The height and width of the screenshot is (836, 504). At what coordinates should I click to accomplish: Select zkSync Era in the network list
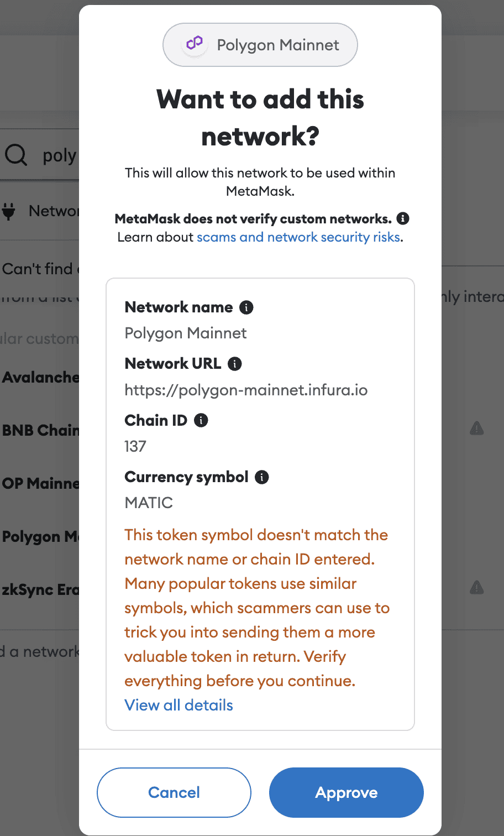tap(40, 589)
